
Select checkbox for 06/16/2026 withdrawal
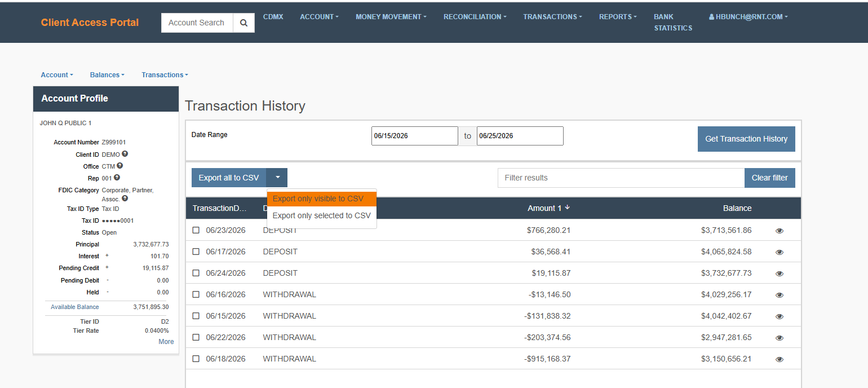[x=196, y=294]
